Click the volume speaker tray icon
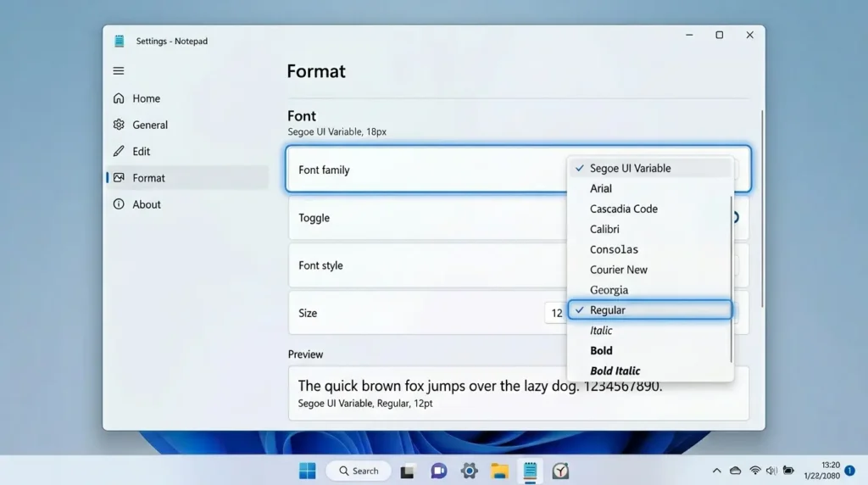Image resolution: width=868 pixels, height=485 pixels. (x=771, y=471)
